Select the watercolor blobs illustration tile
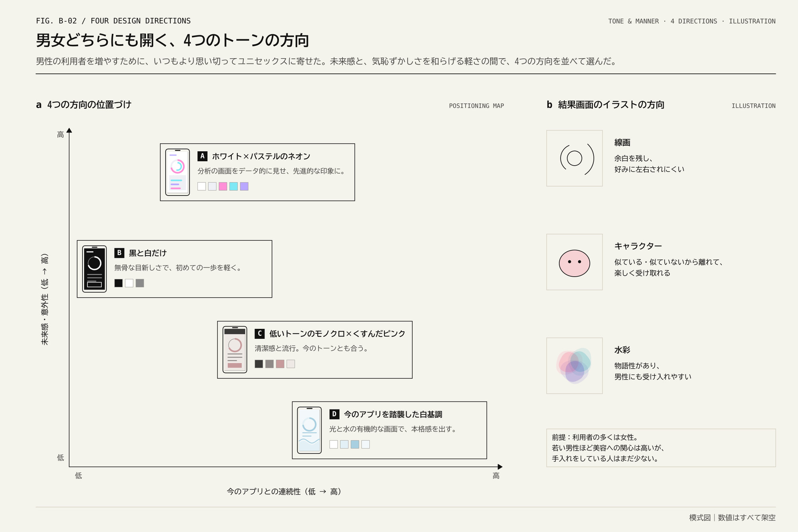 tap(575, 366)
